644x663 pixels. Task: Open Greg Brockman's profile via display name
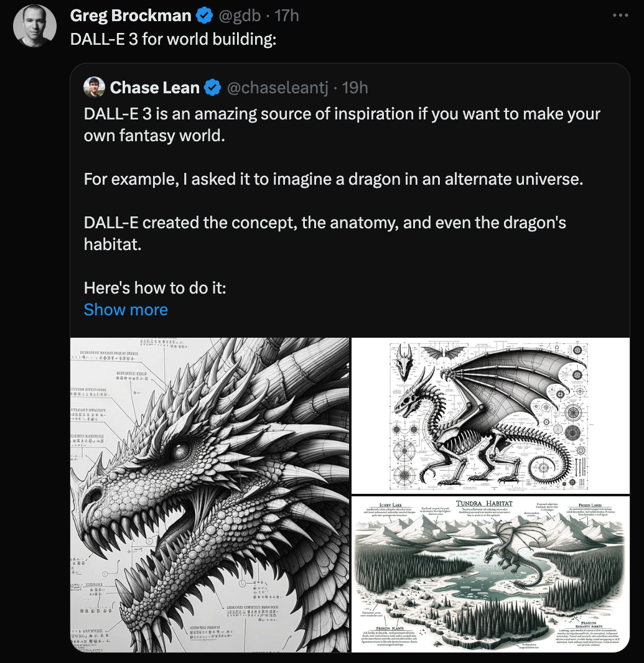[131, 16]
